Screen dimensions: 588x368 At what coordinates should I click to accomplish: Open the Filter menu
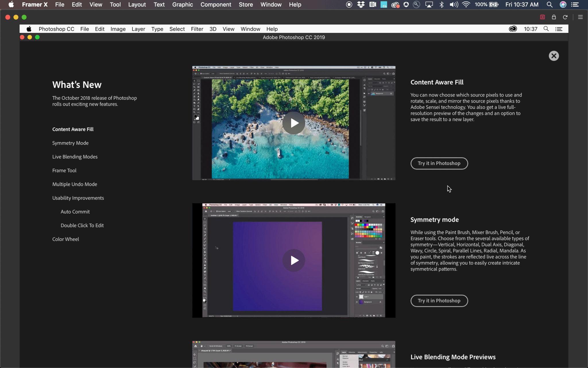(x=197, y=29)
